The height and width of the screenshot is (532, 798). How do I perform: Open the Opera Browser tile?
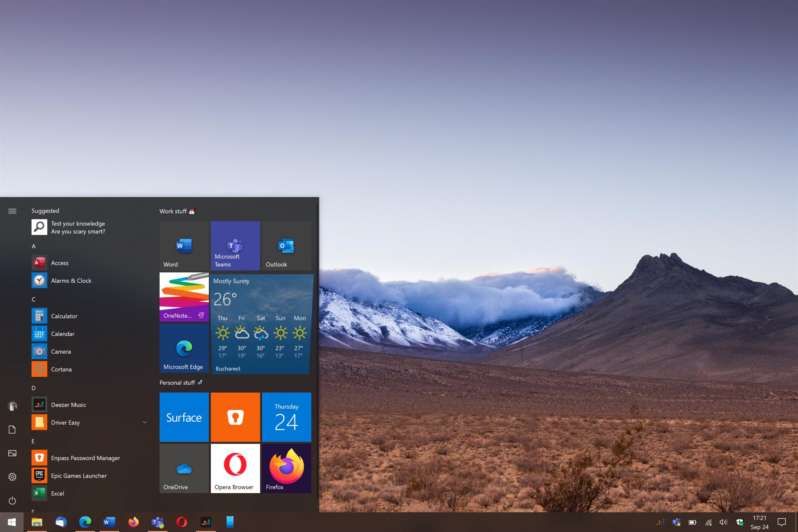tap(235, 468)
